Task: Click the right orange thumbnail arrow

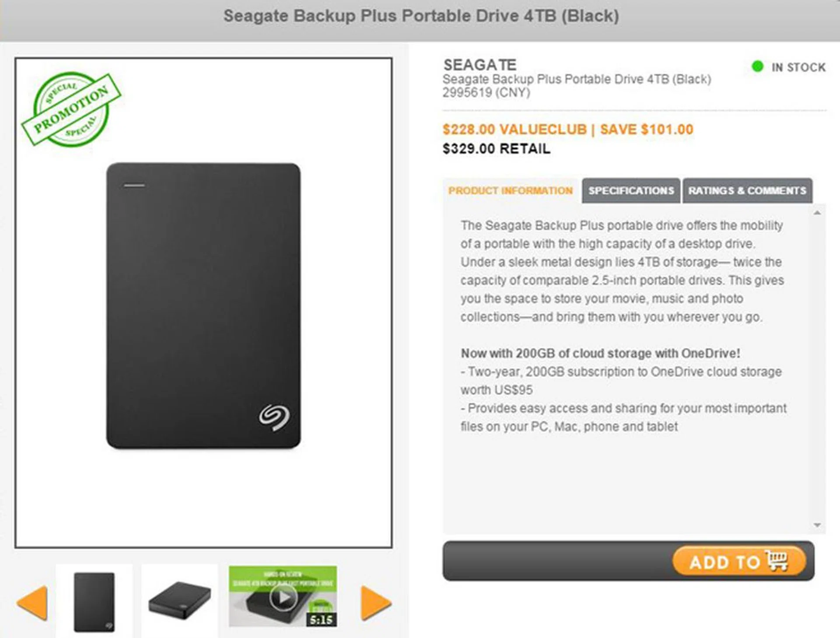Action: 375,603
